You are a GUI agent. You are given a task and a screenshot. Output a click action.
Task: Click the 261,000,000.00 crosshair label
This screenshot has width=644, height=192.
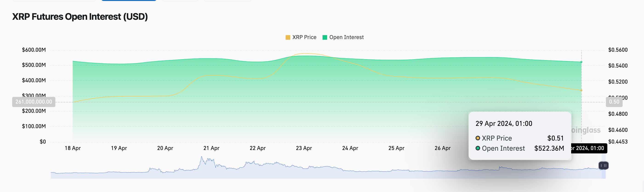pyautogui.click(x=34, y=102)
